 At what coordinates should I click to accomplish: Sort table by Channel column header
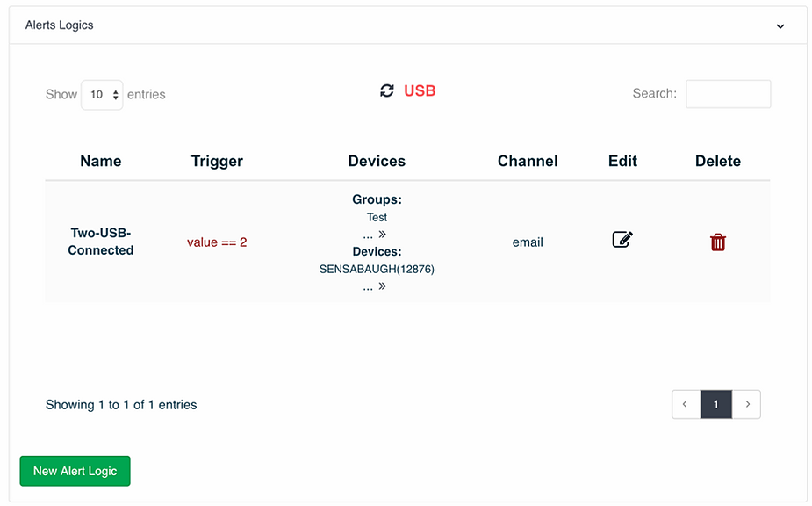tap(528, 161)
